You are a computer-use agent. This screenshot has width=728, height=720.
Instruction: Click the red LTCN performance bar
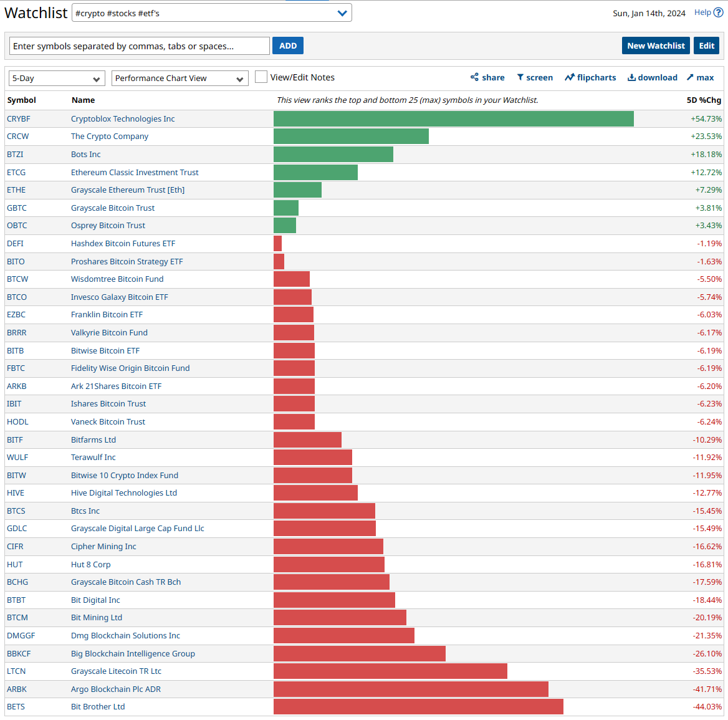pos(390,671)
